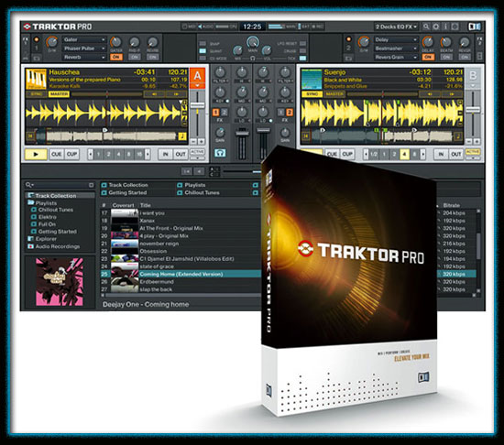Enable the REVRB ON button in FX 1
504x445 pixels.
pos(153,57)
